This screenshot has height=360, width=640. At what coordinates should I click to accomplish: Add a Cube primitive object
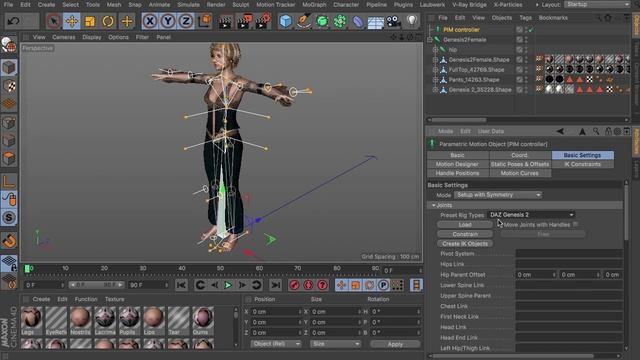tap(285, 21)
